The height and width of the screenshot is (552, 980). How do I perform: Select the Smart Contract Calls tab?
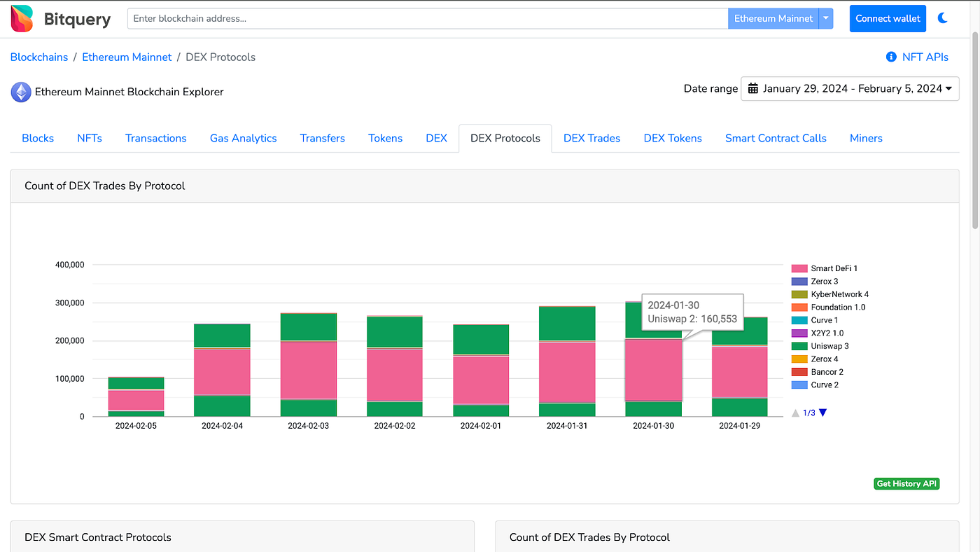776,138
